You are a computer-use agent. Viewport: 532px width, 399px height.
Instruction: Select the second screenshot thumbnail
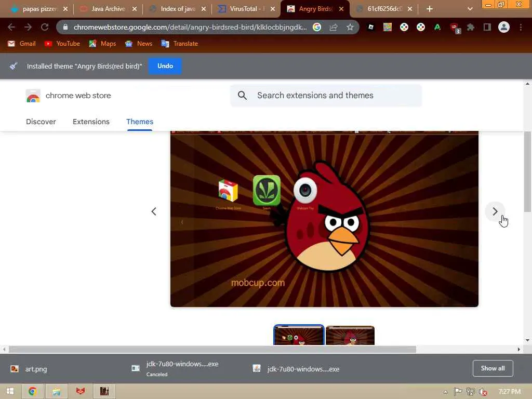(350, 336)
